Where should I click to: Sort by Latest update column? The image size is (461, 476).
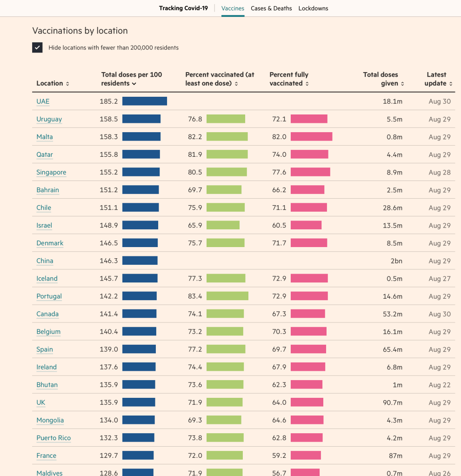click(x=451, y=84)
